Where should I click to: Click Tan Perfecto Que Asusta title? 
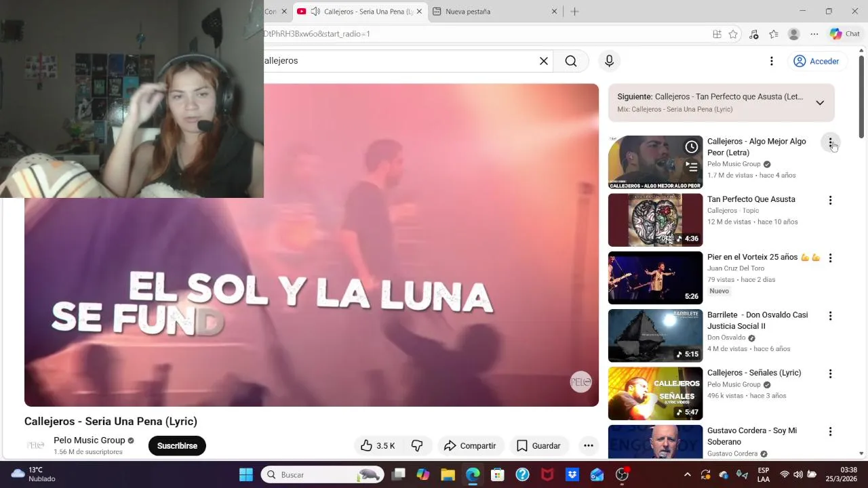coord(751,199)
